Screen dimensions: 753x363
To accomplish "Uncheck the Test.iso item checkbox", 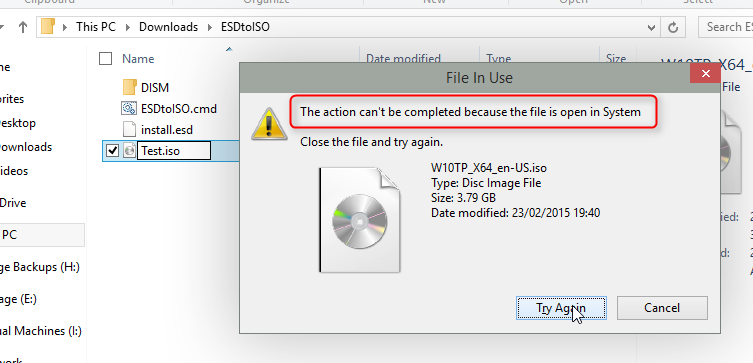I will pyautogui.click(x=112, y=151).
